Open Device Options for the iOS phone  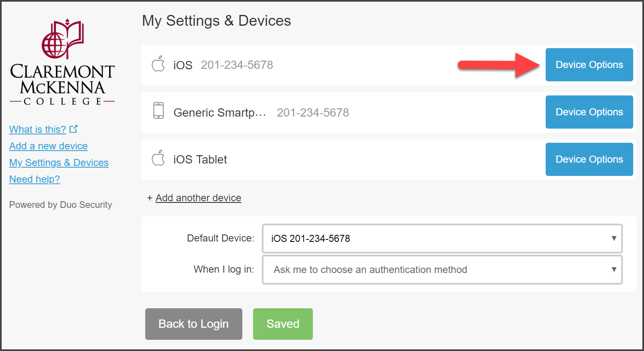click(589, 64)
